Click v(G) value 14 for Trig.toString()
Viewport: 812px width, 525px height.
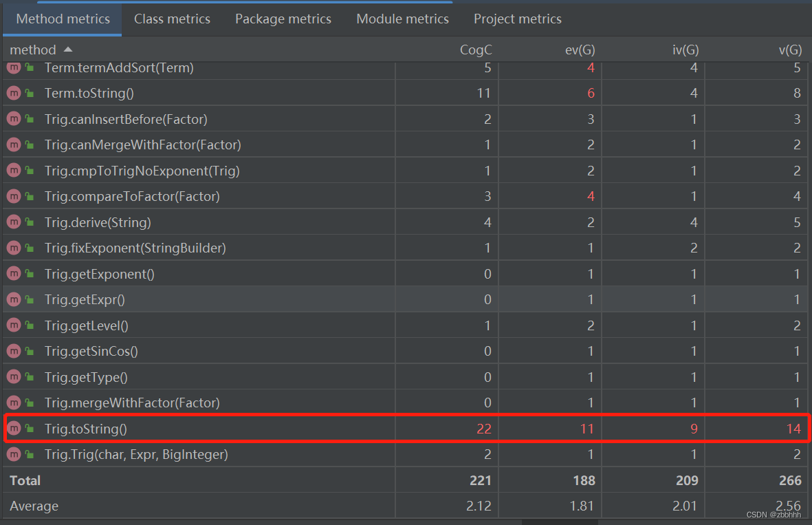tap(793, 429)
